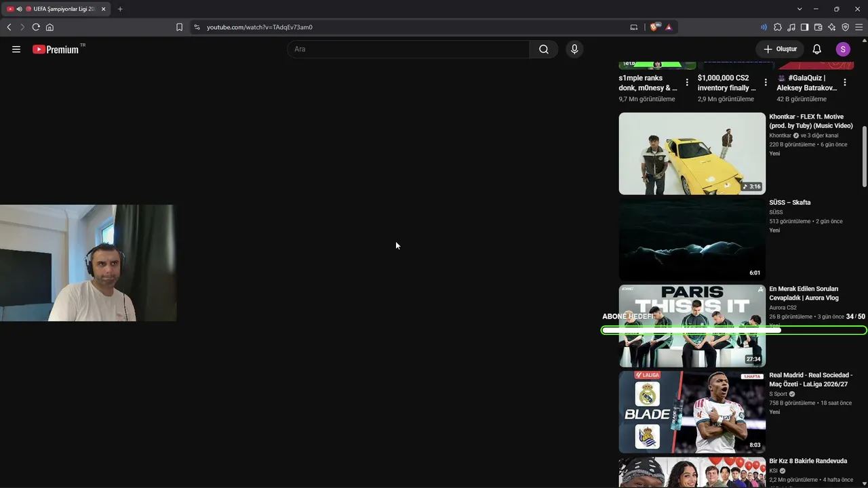Open options for #GalaQuiz video

pyautogui.click(x=845, y=83)
